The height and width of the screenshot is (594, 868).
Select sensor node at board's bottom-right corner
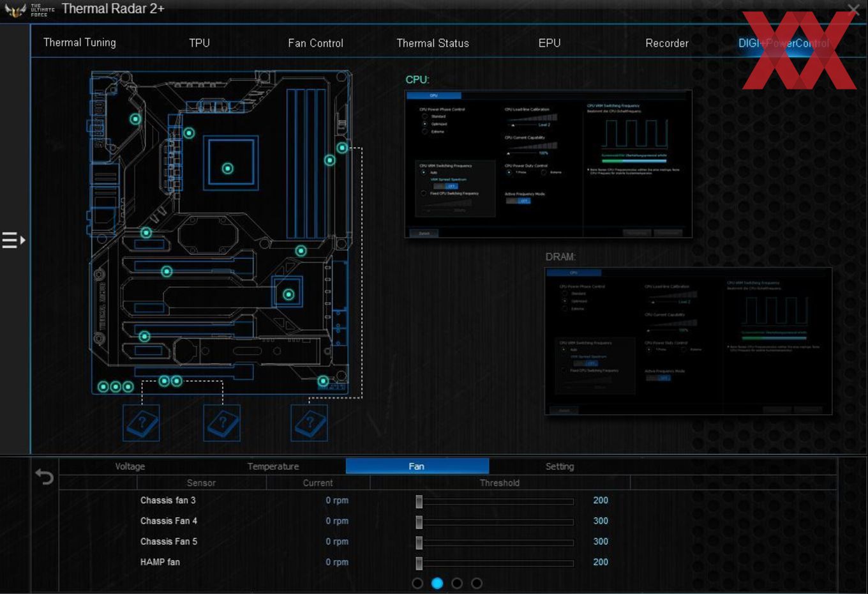(x=324, y=381)
